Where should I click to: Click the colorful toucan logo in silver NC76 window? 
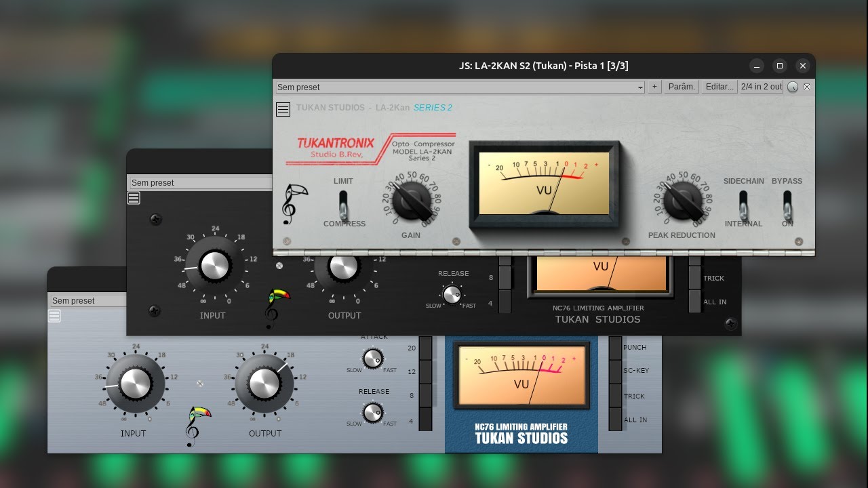tap(197, 426)
